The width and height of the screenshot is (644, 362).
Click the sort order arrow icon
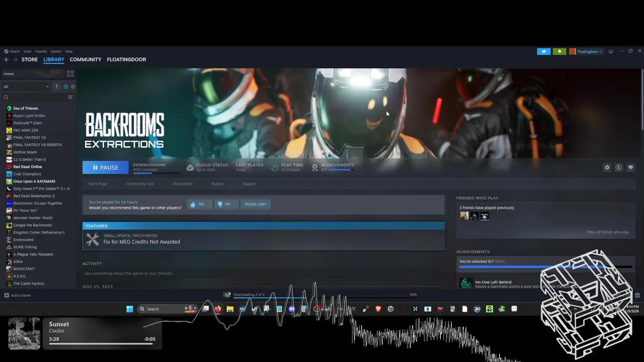pyautogui.click(x=57, y=86)
